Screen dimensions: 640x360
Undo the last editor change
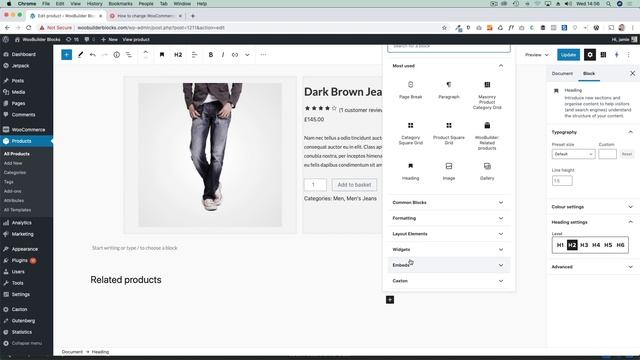pyautogui.click(x=93, y=55)
